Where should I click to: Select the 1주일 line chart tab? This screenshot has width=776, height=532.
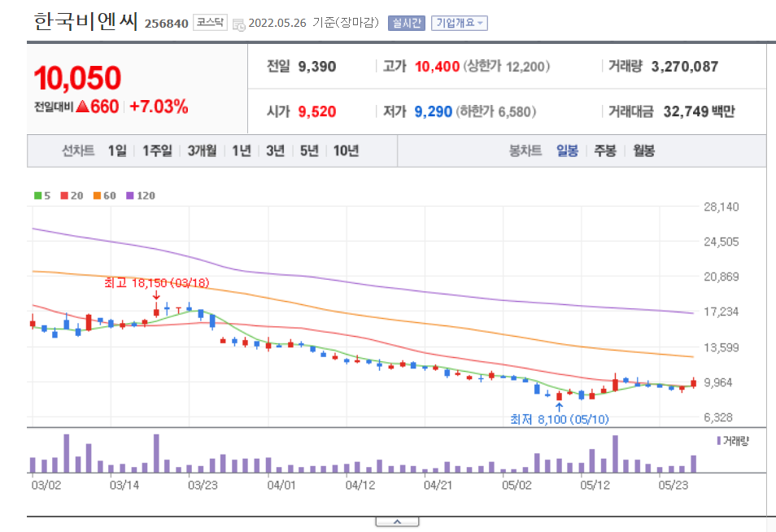(157, 150)
